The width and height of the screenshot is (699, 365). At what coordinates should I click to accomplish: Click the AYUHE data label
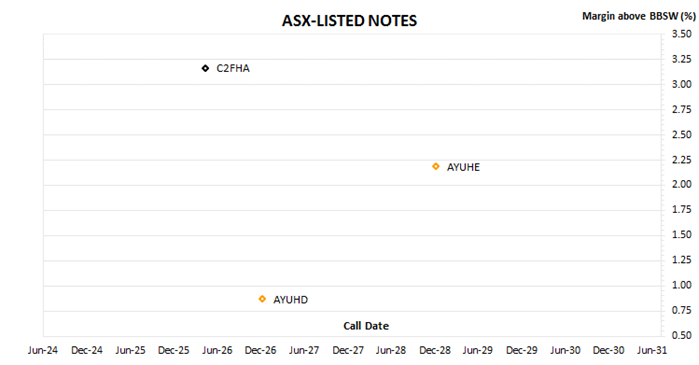(463, 168)
